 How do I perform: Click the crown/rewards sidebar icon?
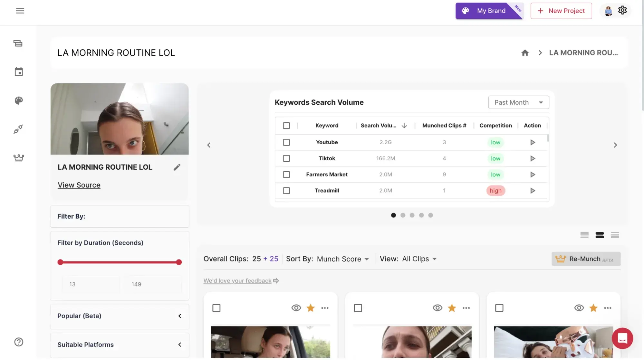pyautogui.click(x=18, y=157)
